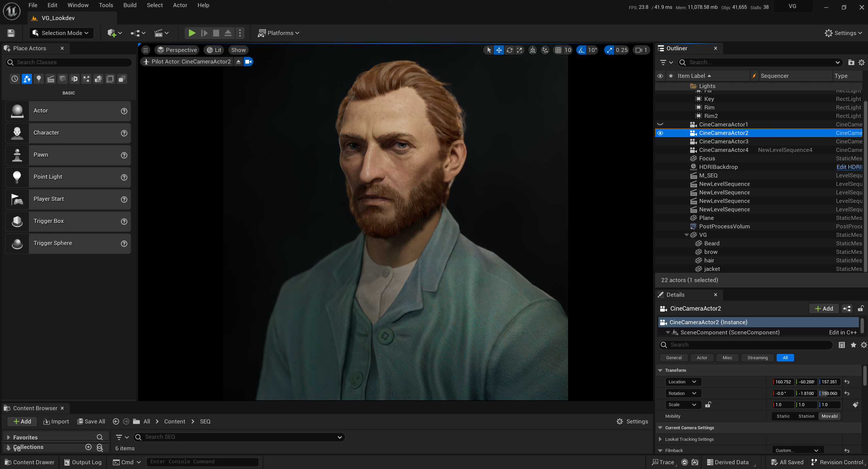The image size is (868, 469).
Task: Click the Edit HDRI link
Action: coord(849,167)
